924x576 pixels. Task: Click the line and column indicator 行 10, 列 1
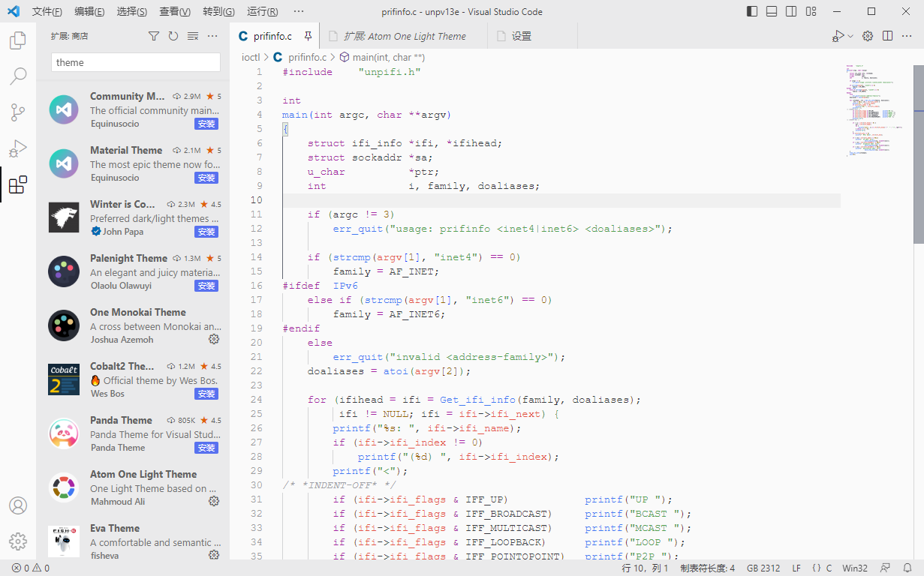646,568
